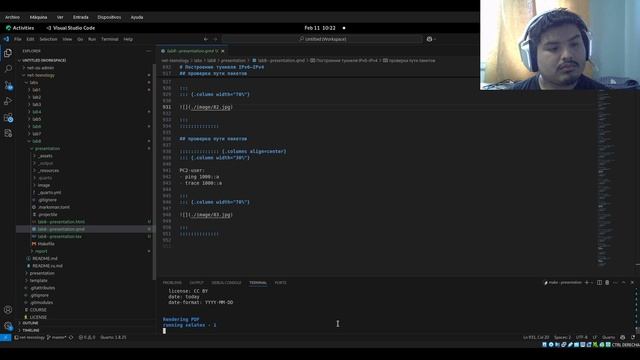Open the terminal panel more actions ellipsis
640x360 pixels.
pyautogui.click(x=615, y=282)
